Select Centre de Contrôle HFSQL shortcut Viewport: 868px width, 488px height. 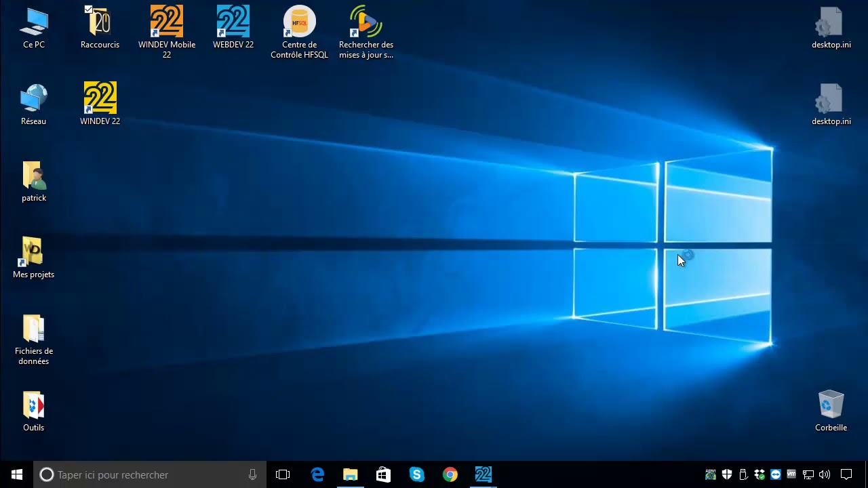point(299,33)
